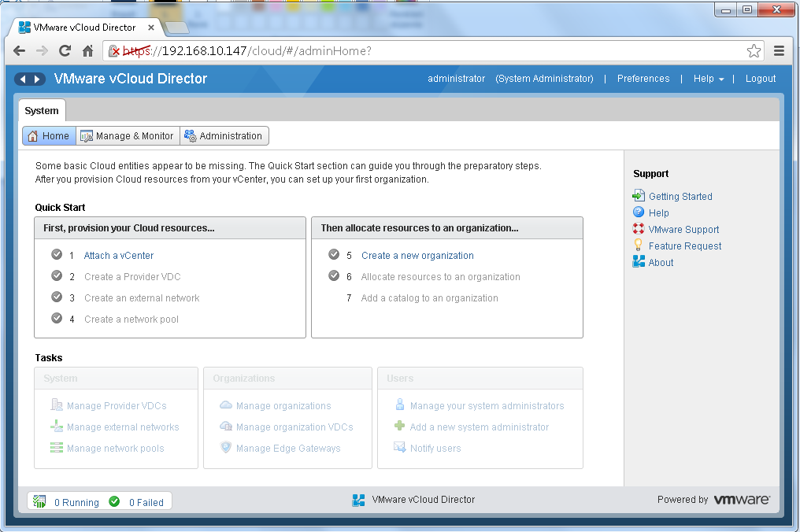The height and width of the screenshot is (532, 800).
Task: Open the Chrome hamburger menu
Action: (779, 50)
